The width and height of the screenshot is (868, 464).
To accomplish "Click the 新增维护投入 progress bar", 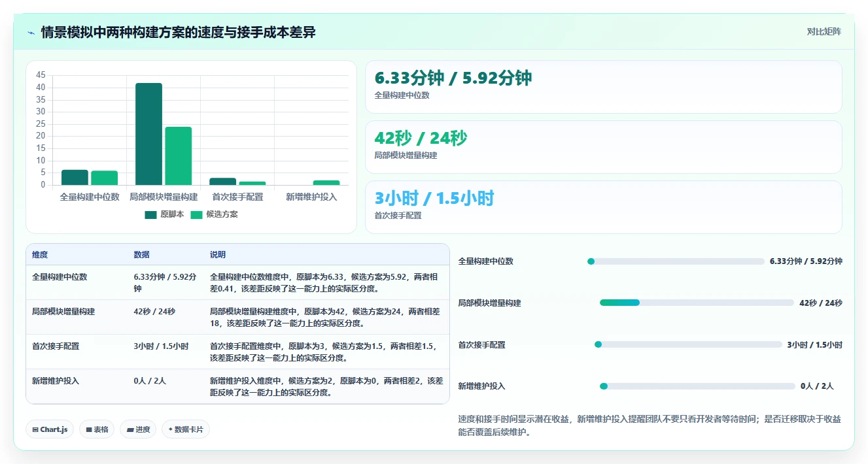I will coord(697,386).
